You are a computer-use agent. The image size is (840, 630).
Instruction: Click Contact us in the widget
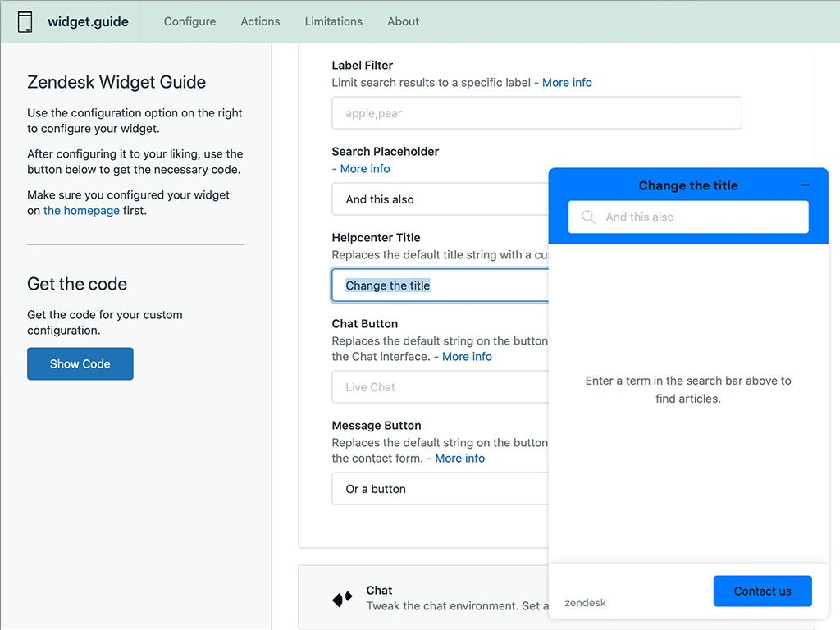coord(762,591)
